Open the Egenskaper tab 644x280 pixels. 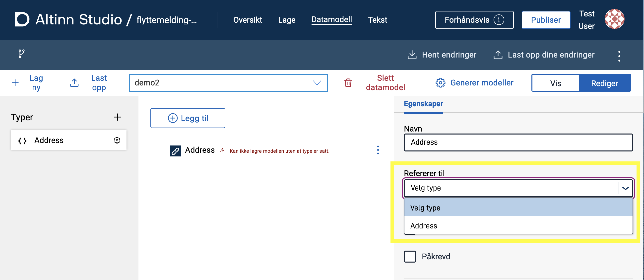pos(423,104)
